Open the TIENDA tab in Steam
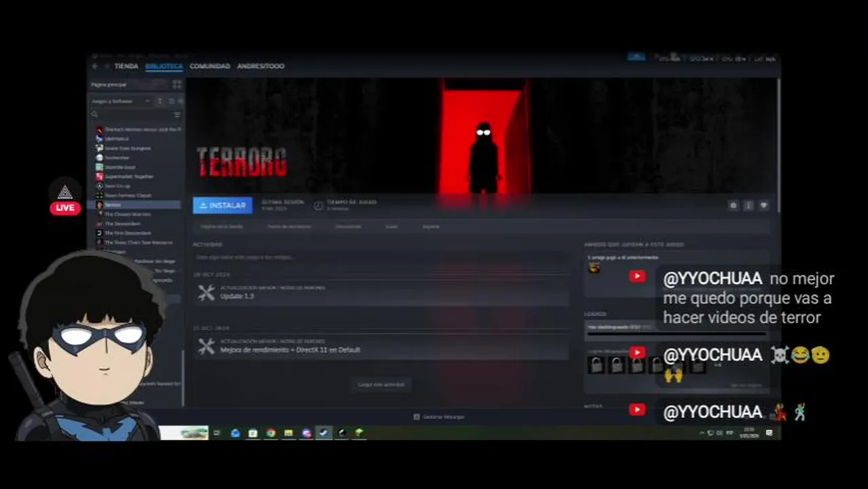The width and height of the screenshot is (868, 489). tap(126, 67)
